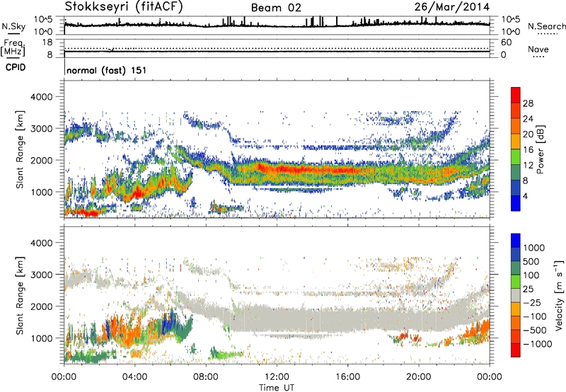Click the '60' Nave axis tick
This screenshot has width=566, height=392.
coord(506,42)
